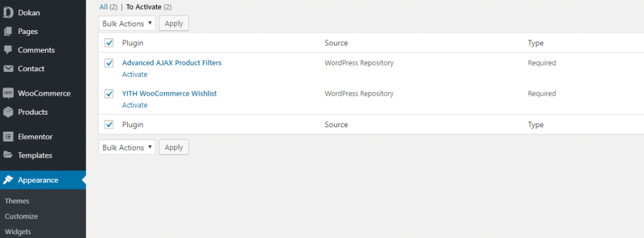Uncheck the YITH WooCommerce Wishlist checkbox

click(109, 94)
